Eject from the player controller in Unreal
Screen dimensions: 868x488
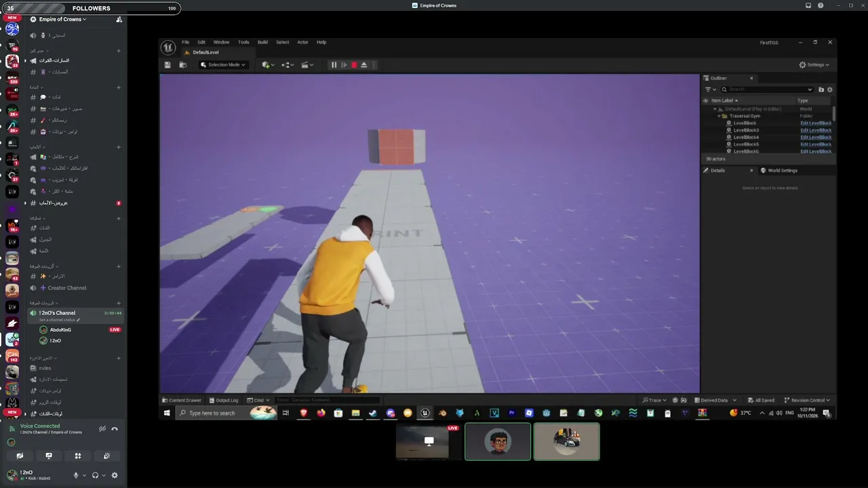(363, 65)
